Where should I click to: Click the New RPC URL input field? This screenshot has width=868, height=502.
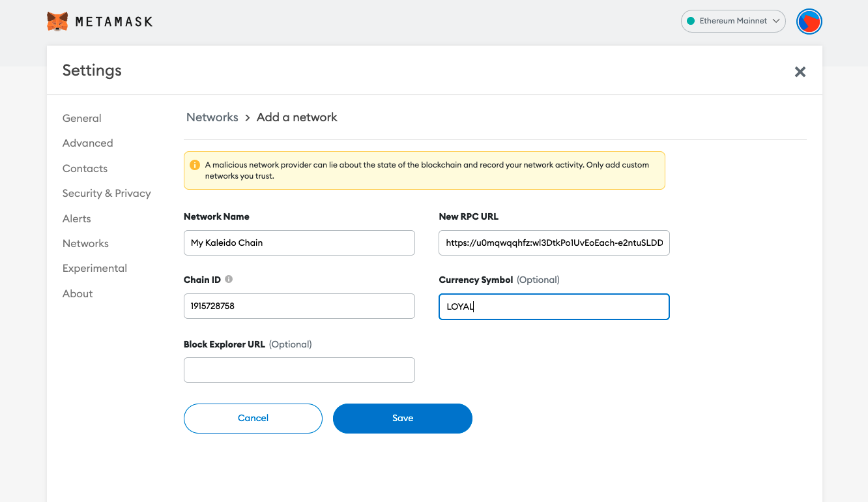554,243
